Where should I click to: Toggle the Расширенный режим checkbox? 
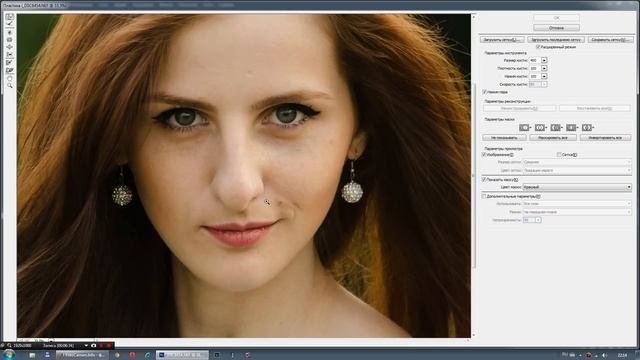(x=538, y=47)
